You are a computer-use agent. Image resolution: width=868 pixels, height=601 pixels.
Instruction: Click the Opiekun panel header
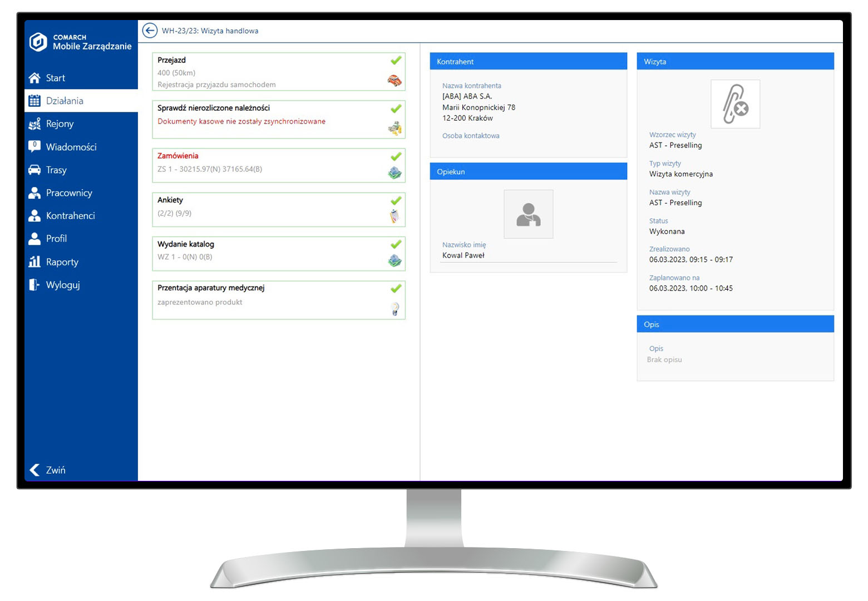529,171
